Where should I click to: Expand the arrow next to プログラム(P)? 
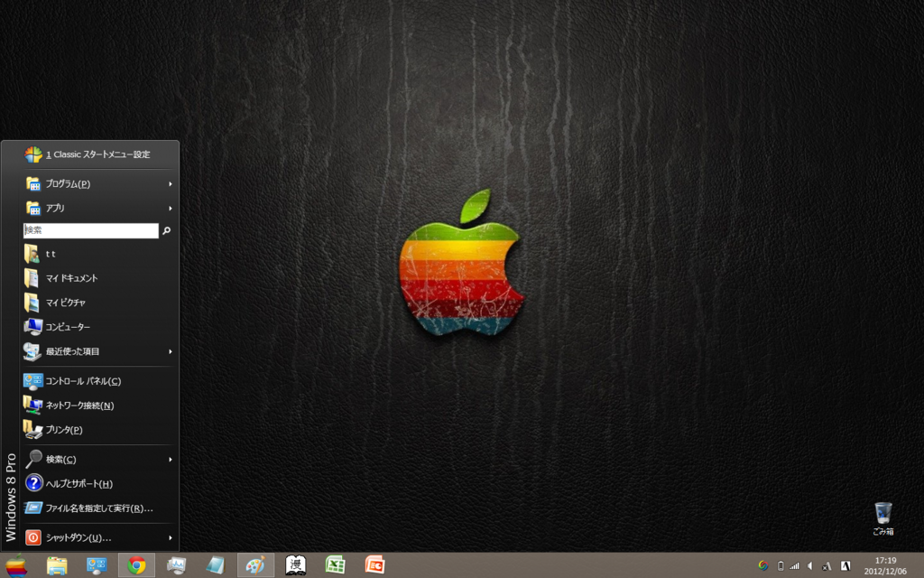coord(171,184)
